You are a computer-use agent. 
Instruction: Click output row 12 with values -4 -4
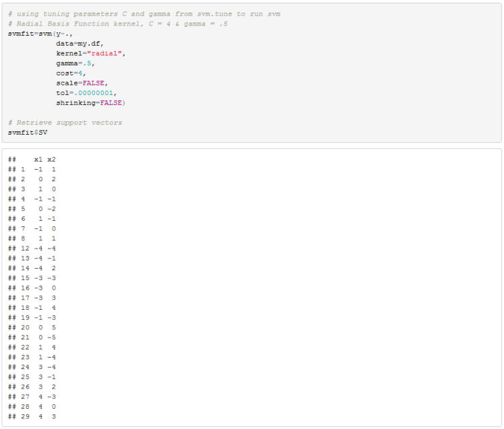coord(32,249)
